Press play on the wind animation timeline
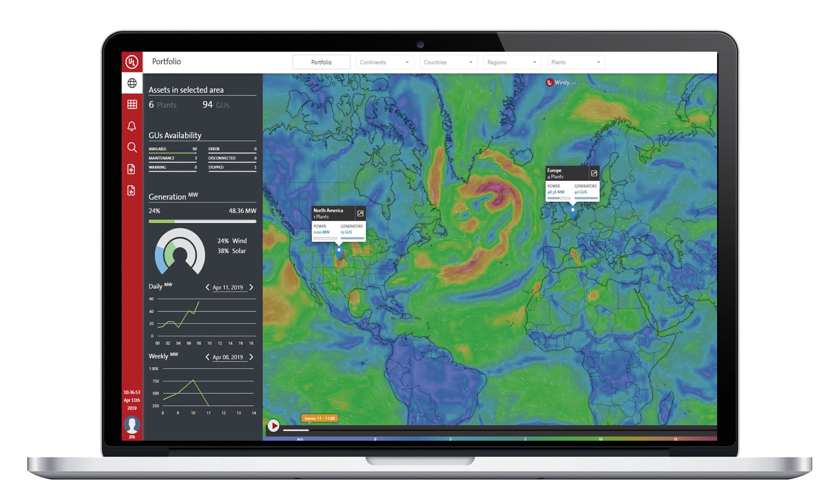 point(274,426)
